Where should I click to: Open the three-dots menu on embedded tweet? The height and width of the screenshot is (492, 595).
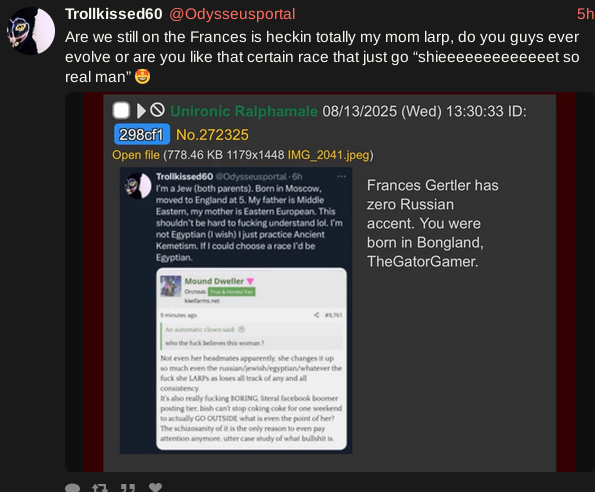coord(342,176)
